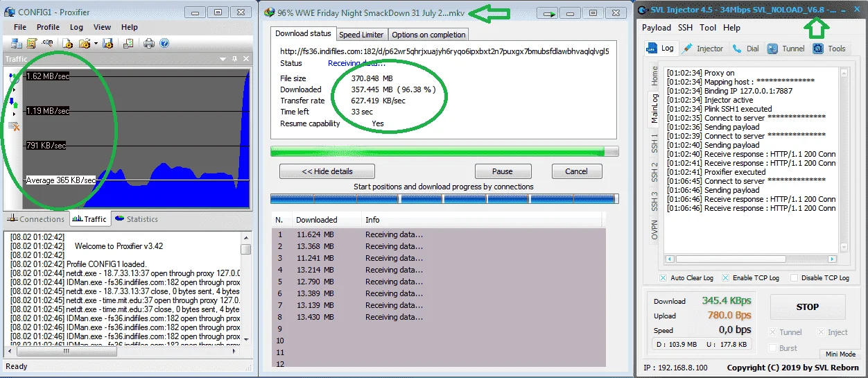Click the stopwatch reset icon in Traffic pane
This screenshot has width=868, height=378.
(x=14, y=77)
